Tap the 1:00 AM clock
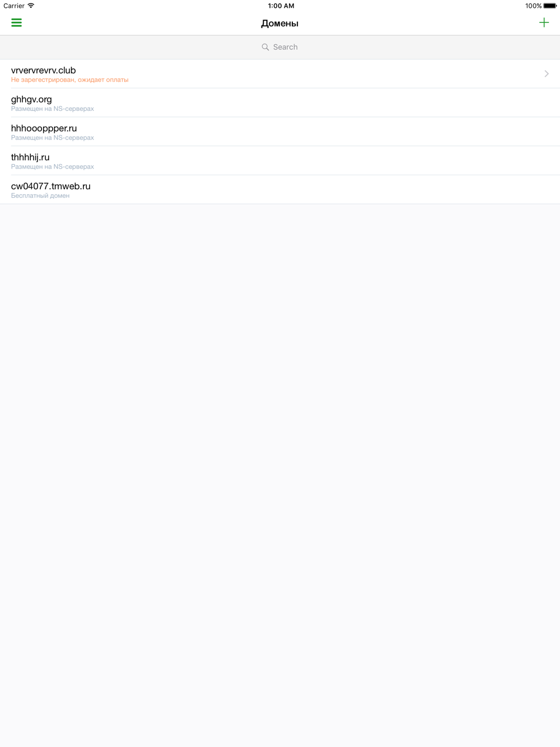This screenshot has width=560, height=747. (x=281, y=6)
